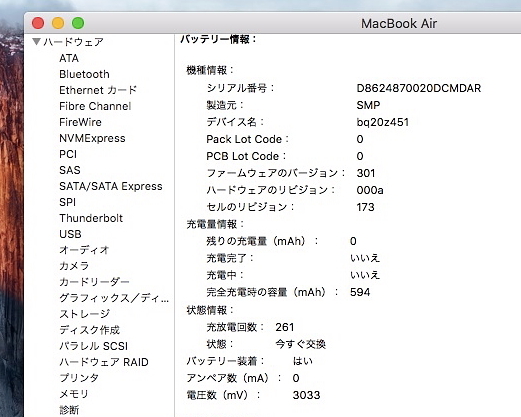
Task: Click the バッテリー情報 heading
Action: coord(219,39)
